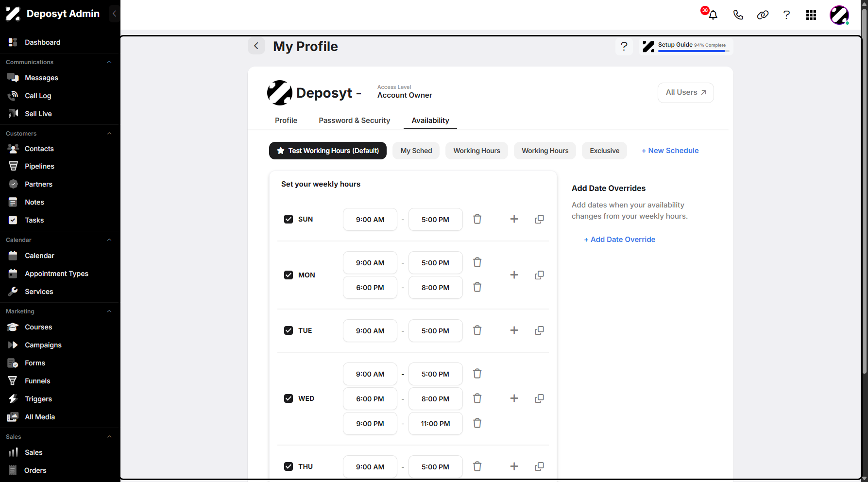The width and height of the screenshot is (868, 482).
Task: Open Sunday end time 5:00 PM picker
Action: [436, 220]
